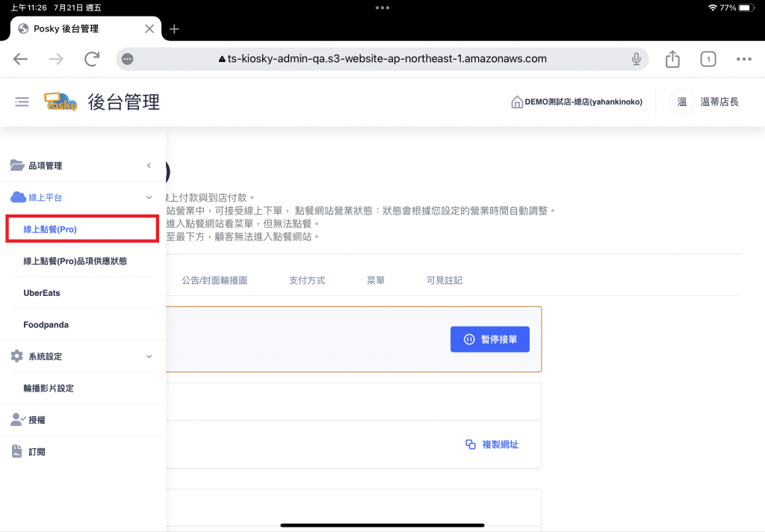Image resolution: width=765 pixels, height=532 pixels.
Task: Select 線上點餐(Pro) in sidebar
Action: pyautogui.click(x=82, y=229)
